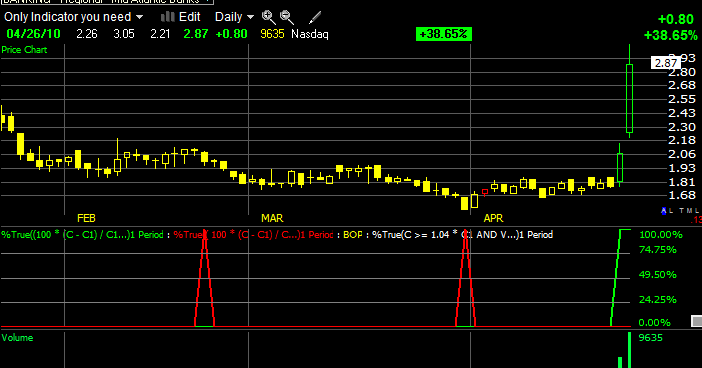702x368 pixels.
Task: Click the date 04/26/10 in the header
Action: pyautogui.click(x=33, y=34)
